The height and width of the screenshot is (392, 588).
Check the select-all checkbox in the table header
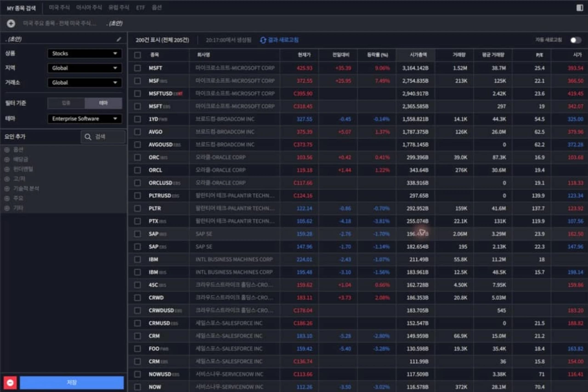point(137,55)
